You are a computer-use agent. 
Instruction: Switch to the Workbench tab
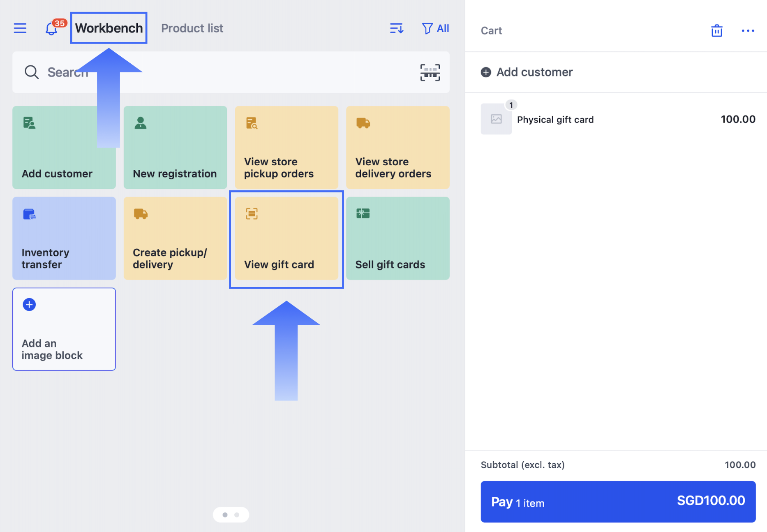click(109, 28)
